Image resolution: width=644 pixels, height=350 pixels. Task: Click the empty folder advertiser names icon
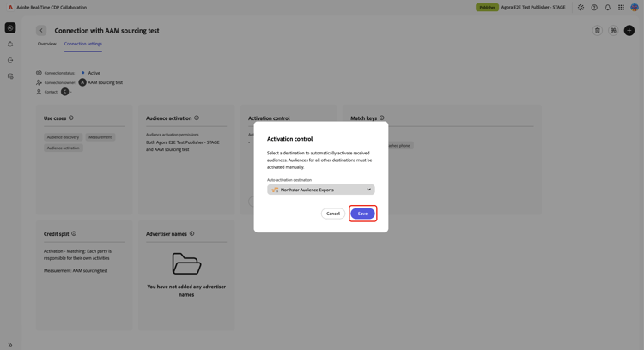pyautogui.click(x=186, y=263)
